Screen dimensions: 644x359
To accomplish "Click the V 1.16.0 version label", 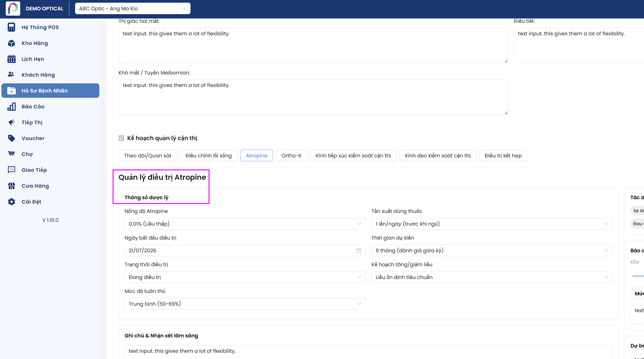I will (50, 220).
